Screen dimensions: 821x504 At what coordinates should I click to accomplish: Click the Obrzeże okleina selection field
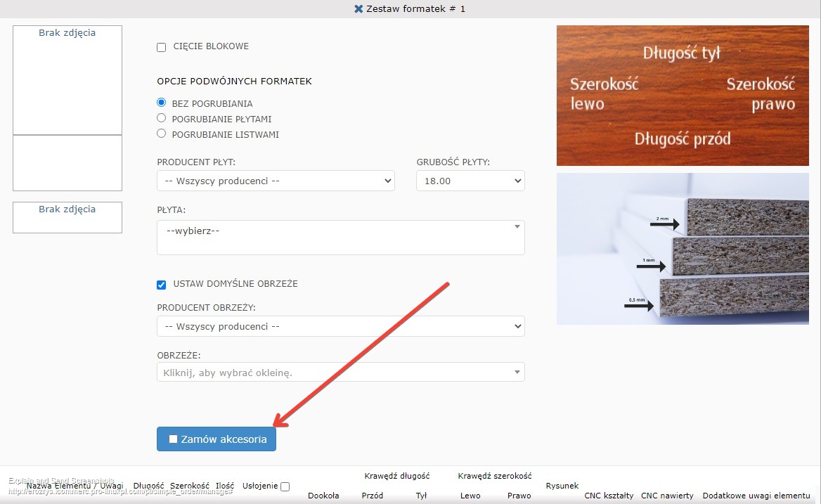click(340, 373)
